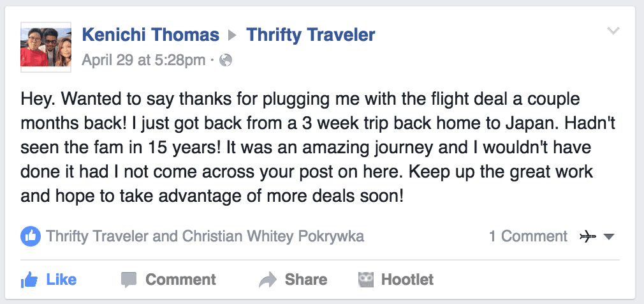Open Thrifty Traveler page in post header
The width and height of the screenshot is (644, 304).
point(311,34)
